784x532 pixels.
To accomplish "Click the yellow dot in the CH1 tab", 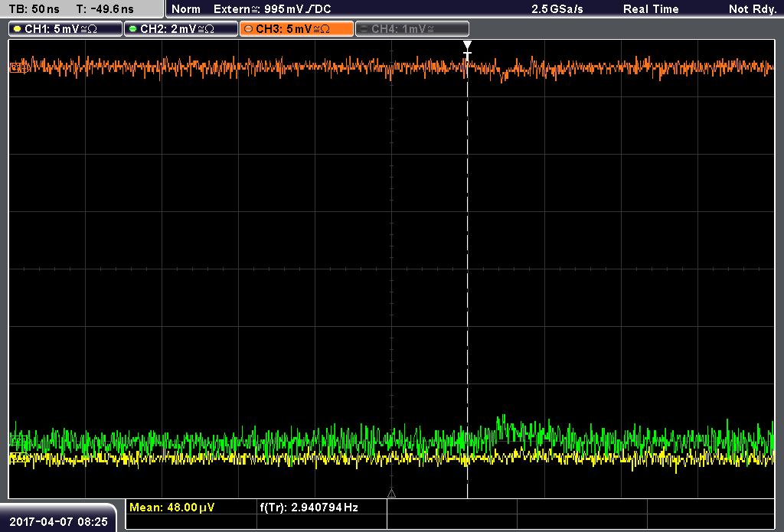I will [x=18, y=29].
